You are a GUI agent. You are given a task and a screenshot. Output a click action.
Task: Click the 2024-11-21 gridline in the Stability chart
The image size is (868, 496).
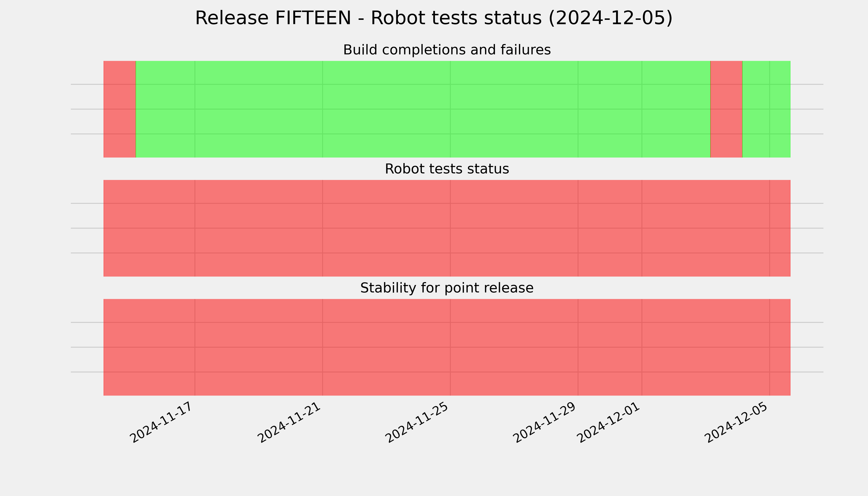pyautogui.click(x=323, y=347)
